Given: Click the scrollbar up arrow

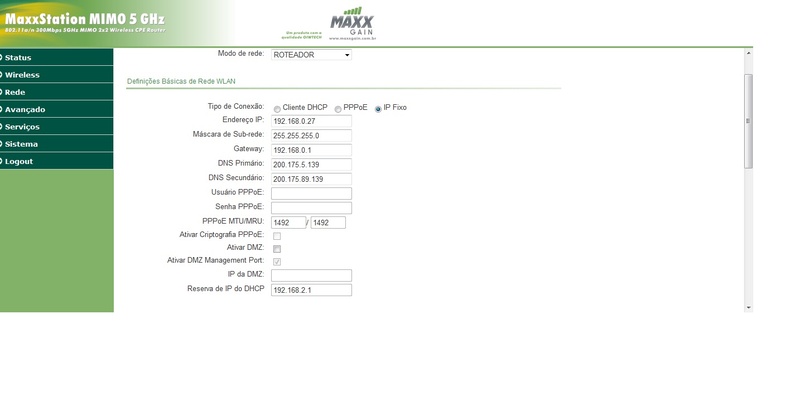Looking at the screenshot, I should point(748,53).
